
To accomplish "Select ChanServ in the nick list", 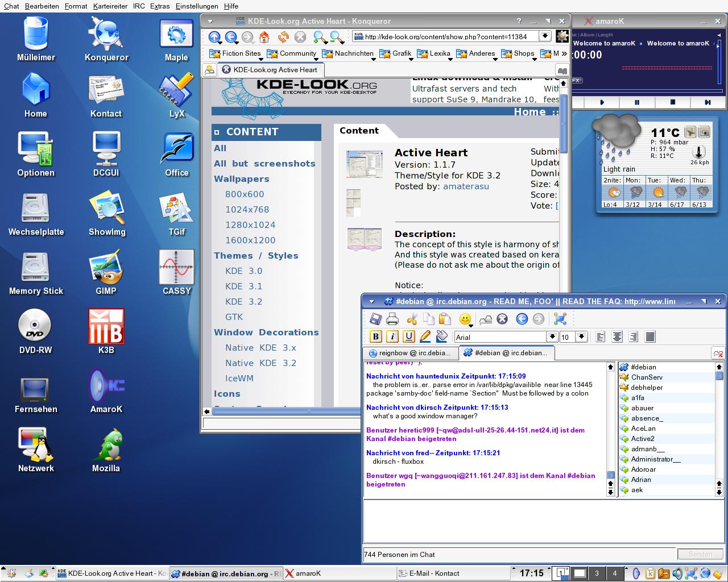I will pos(667,377).
